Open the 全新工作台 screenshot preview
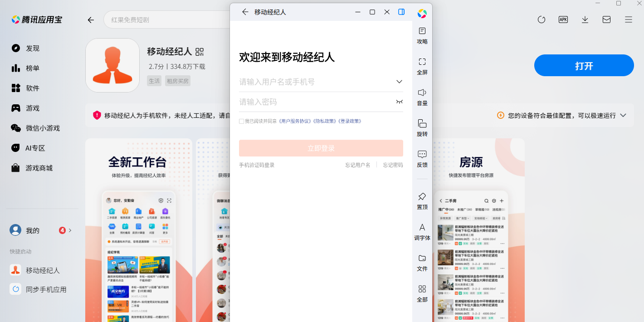 point(139,230)
